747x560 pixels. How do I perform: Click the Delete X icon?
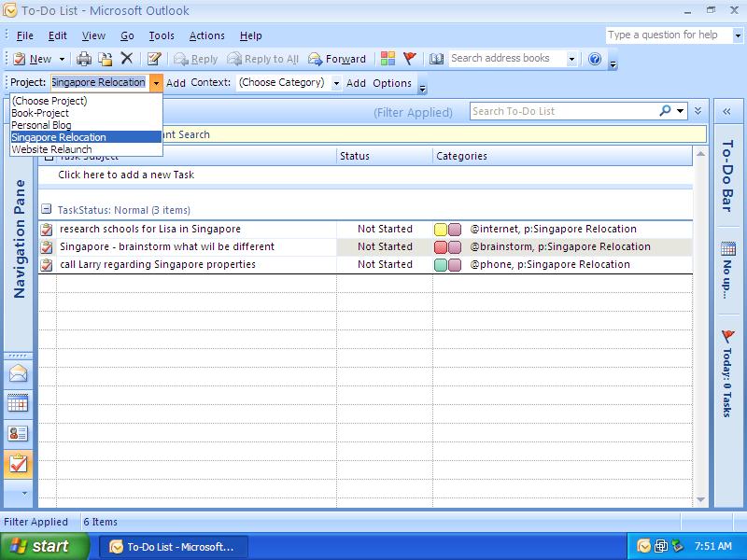pyautogui.click(x=127, y=58)
